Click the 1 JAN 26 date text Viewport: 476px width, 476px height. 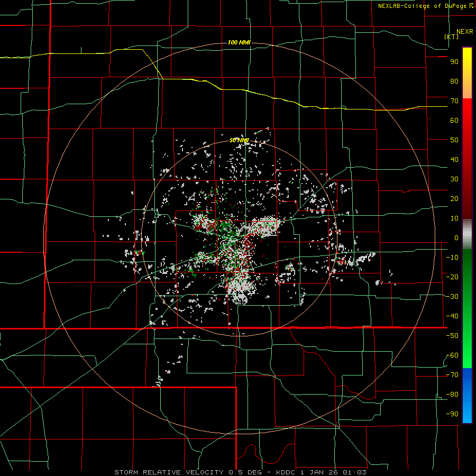(x=318, y=472)
